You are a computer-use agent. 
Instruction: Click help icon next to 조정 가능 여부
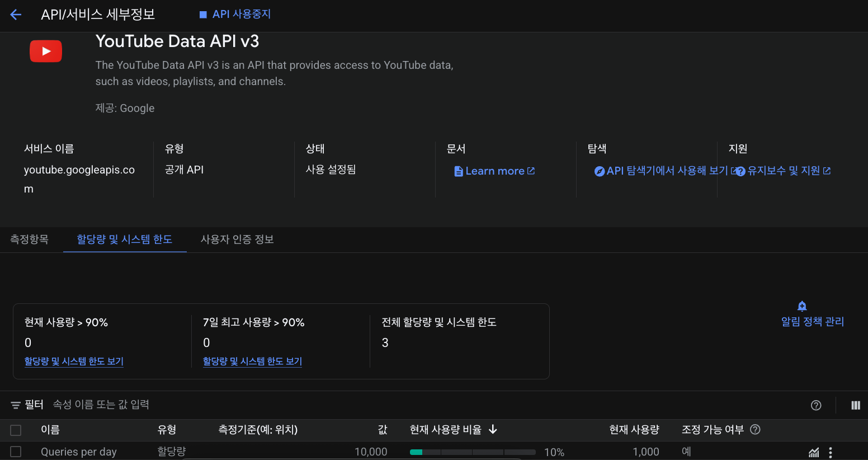tap(755, 429)
